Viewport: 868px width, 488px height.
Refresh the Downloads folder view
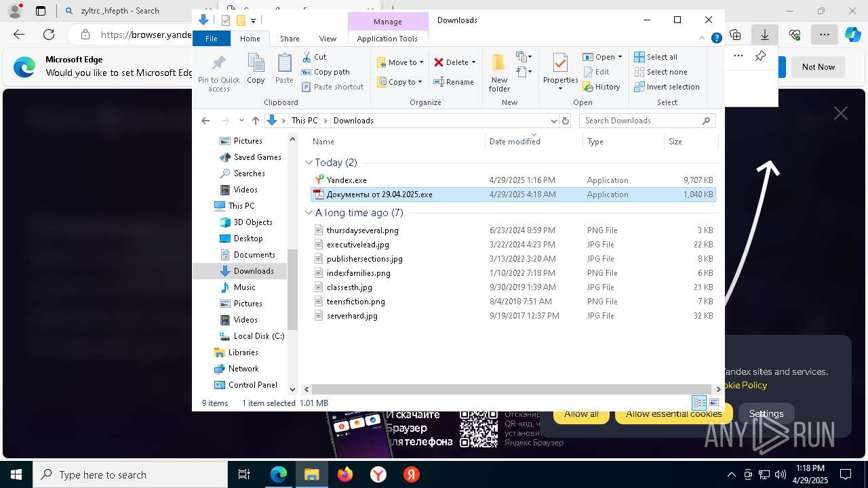click(x=565, y=121)
